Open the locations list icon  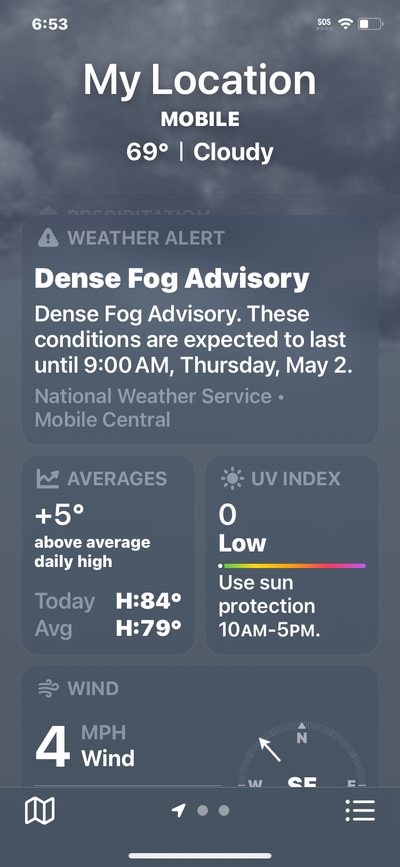coord(360,811)
